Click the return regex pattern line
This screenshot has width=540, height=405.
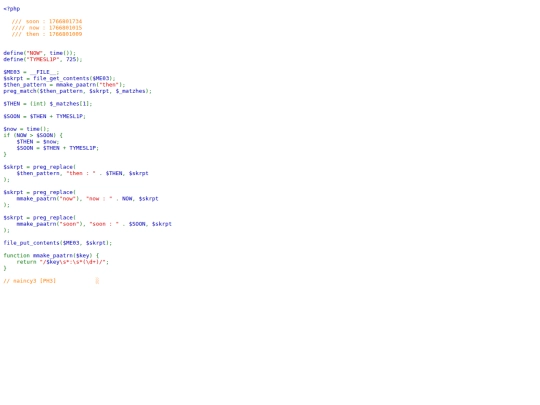63,262
